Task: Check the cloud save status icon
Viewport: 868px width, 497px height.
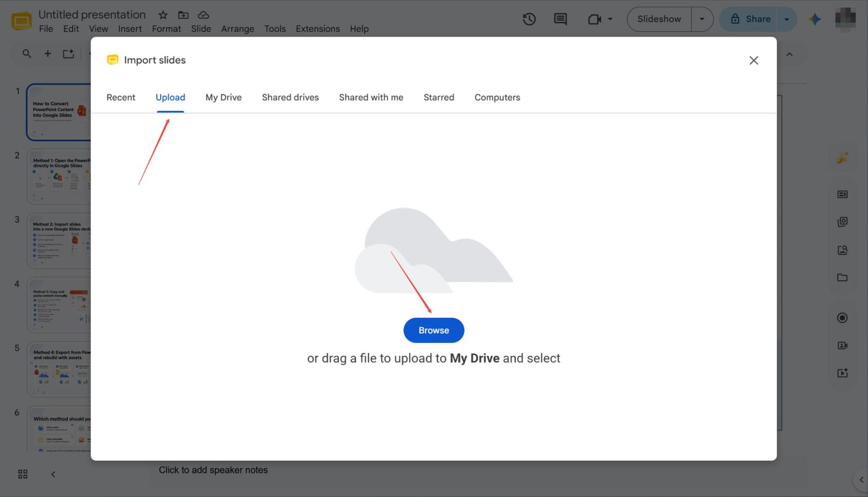Action: click(x=203, y=15)
